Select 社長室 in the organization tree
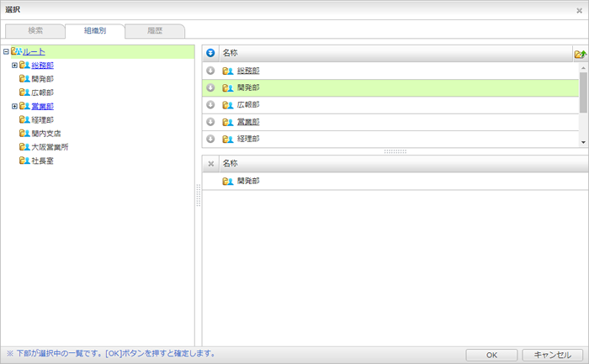This screenshot has width=589, height=364. click(x=42, y=161)
